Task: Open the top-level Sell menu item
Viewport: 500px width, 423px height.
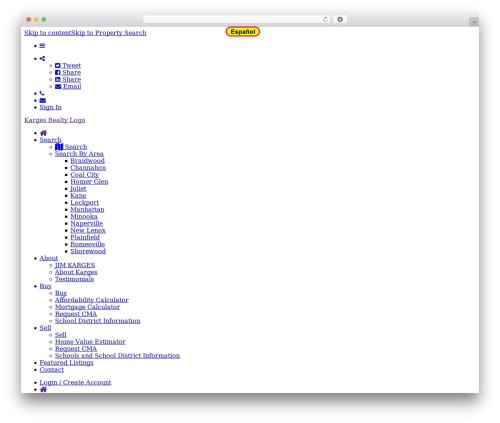Action: (x=45, y=328)
